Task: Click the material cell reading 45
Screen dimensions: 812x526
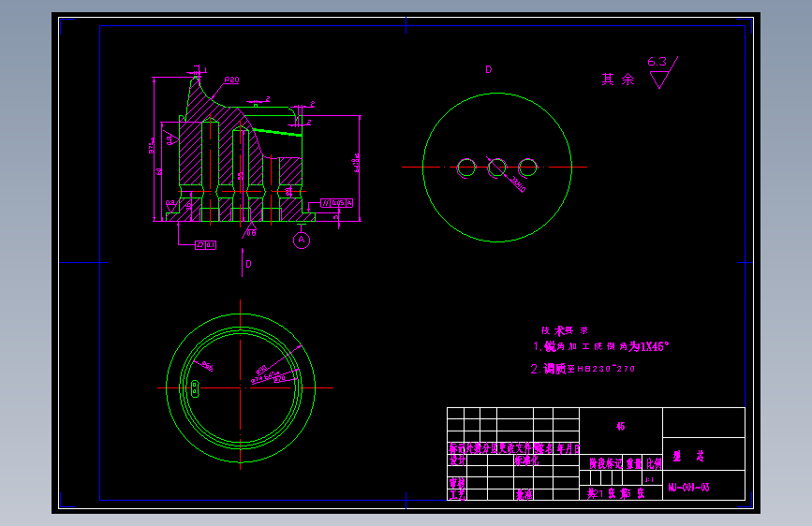Action: coord(620,426)
